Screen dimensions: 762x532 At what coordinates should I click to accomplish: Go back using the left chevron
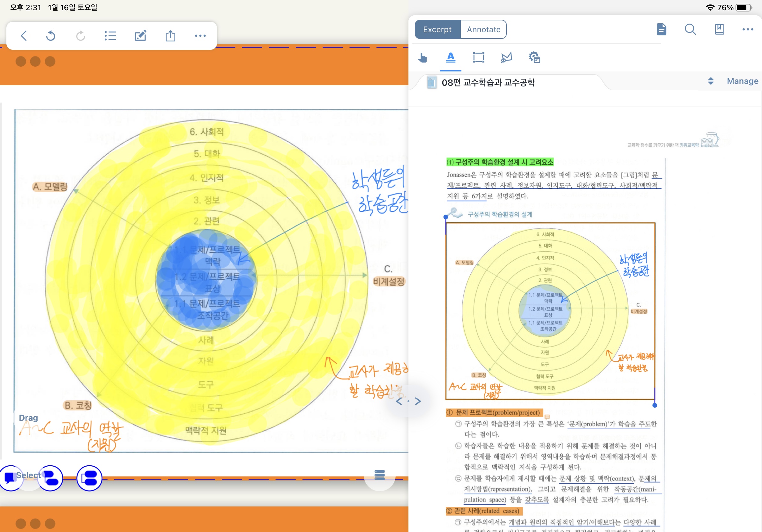24,35
